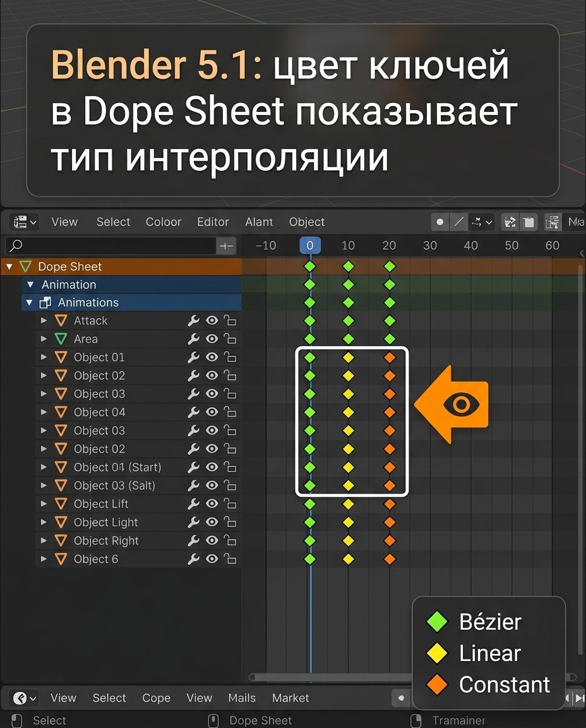Screen dimensions: 586x728
Task: Click the filter icon beside the search field
Action: coord(226,246)
